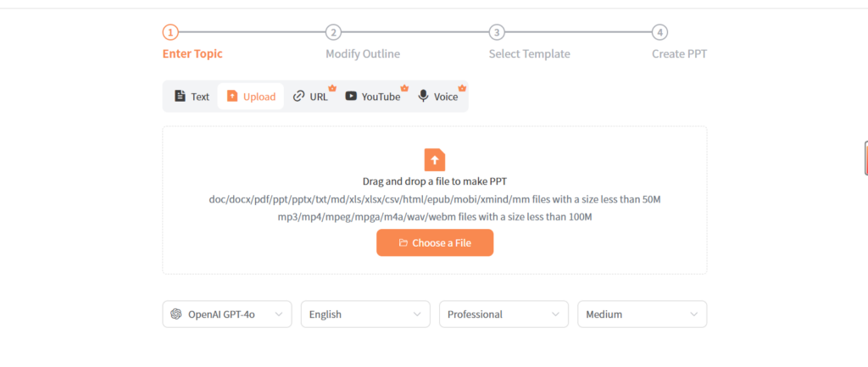Select the URL input tab

310,97
